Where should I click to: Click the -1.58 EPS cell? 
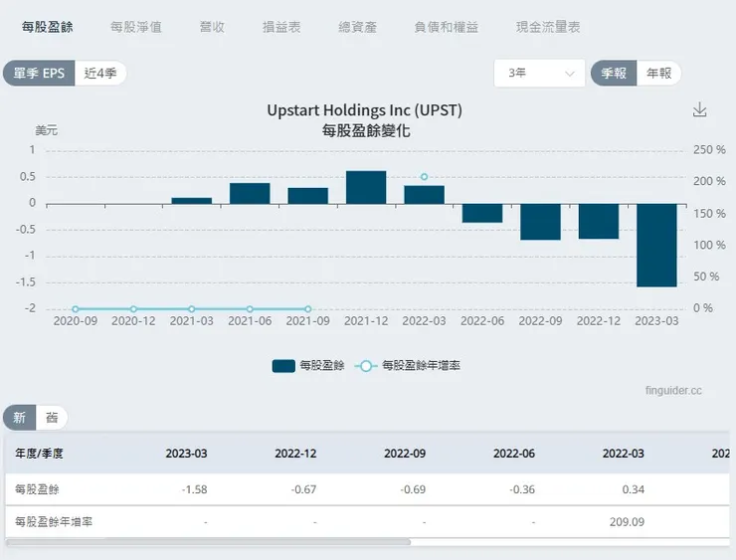(194, 489)
